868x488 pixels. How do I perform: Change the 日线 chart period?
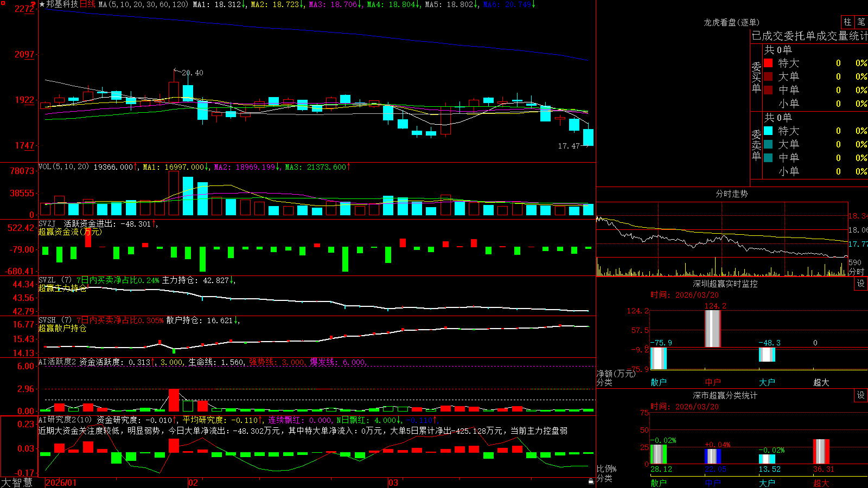tap(87, 4)
